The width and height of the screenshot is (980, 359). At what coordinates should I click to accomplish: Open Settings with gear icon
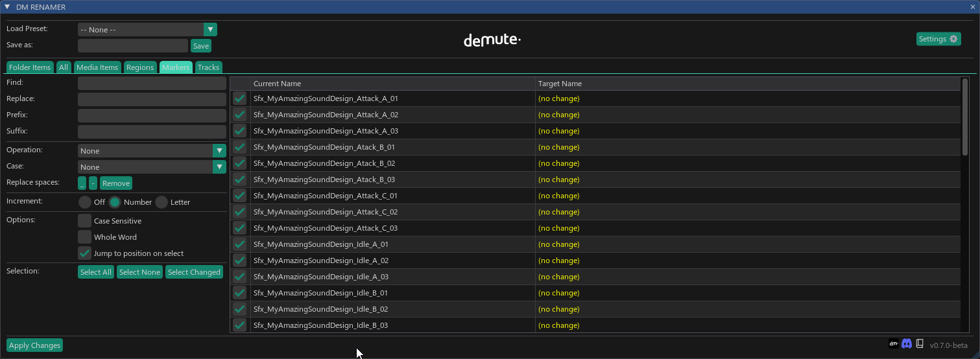938,39
